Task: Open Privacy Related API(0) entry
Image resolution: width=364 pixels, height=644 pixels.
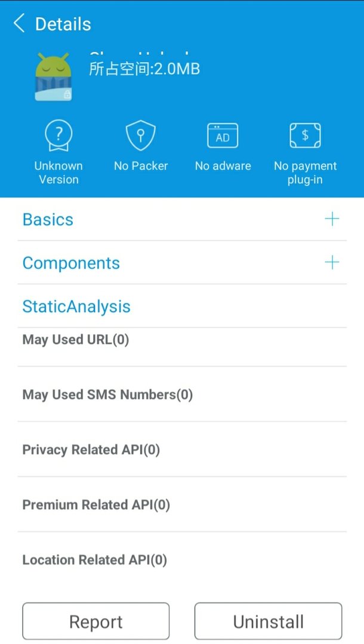Action: coord(182,450)
